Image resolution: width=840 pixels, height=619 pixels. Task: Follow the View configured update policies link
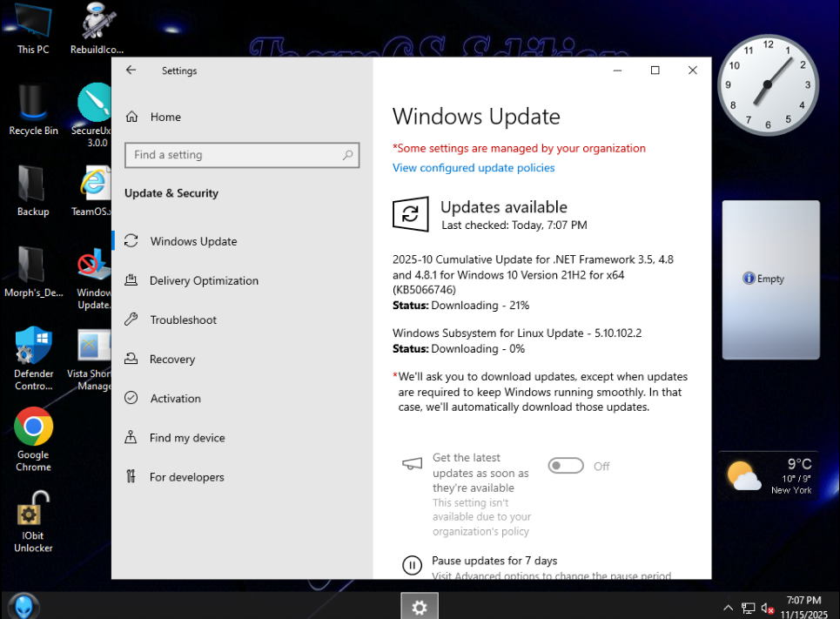(473, 168)
